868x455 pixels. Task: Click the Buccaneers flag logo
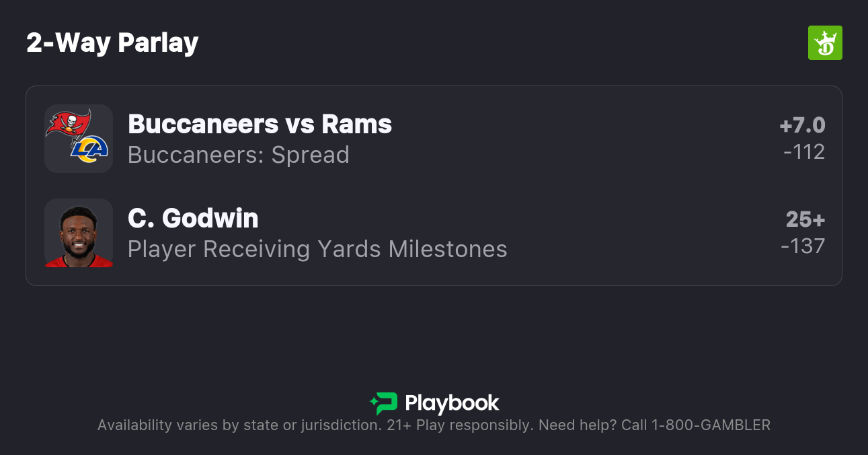click(69, 125)
